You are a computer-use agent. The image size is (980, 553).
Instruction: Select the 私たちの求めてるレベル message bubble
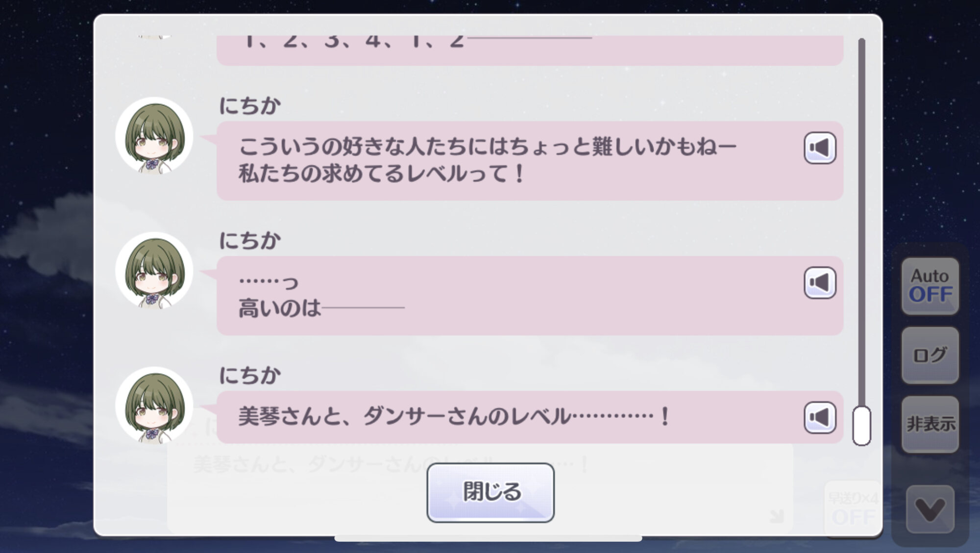coord(530,161)
